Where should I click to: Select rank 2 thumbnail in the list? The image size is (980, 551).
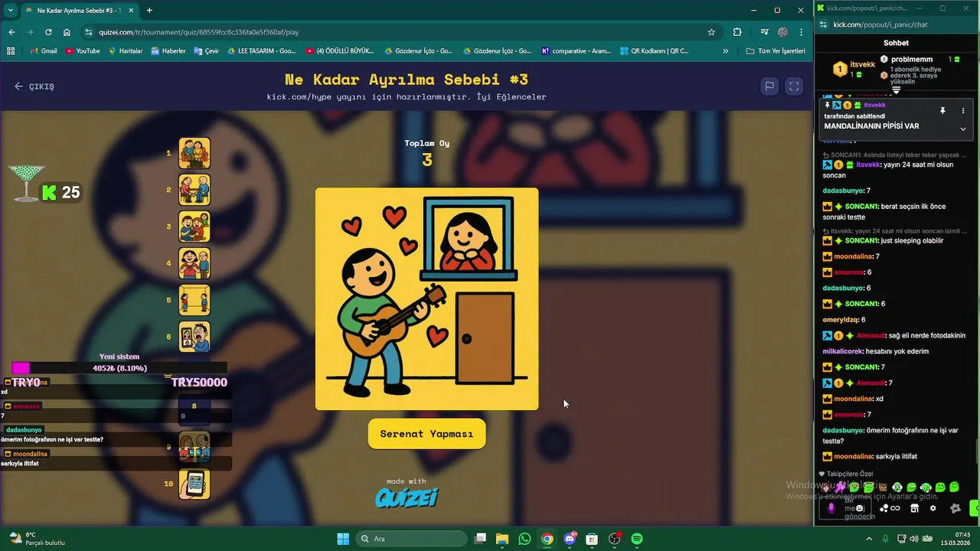coord(194,190)
